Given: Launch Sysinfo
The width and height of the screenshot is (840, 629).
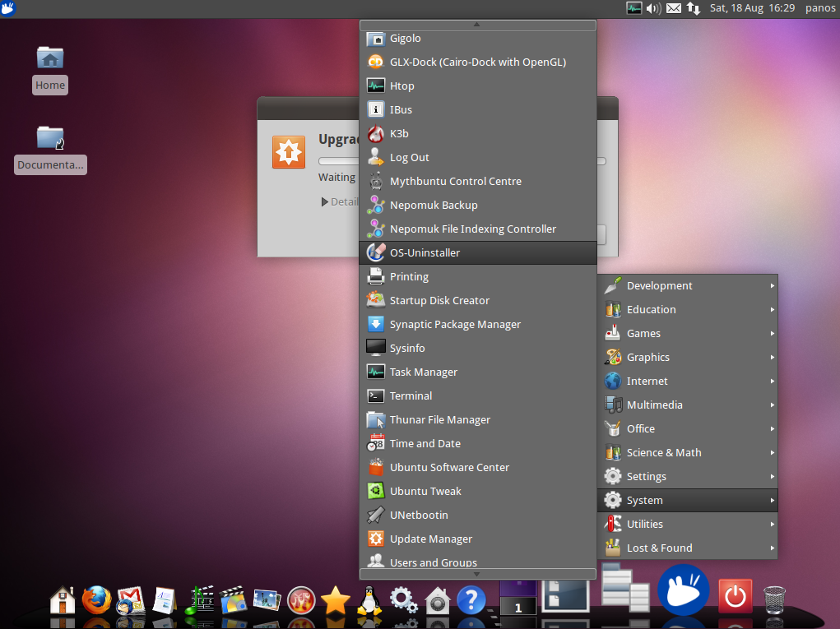Looking at the screenshot, I should coord(478,348).
